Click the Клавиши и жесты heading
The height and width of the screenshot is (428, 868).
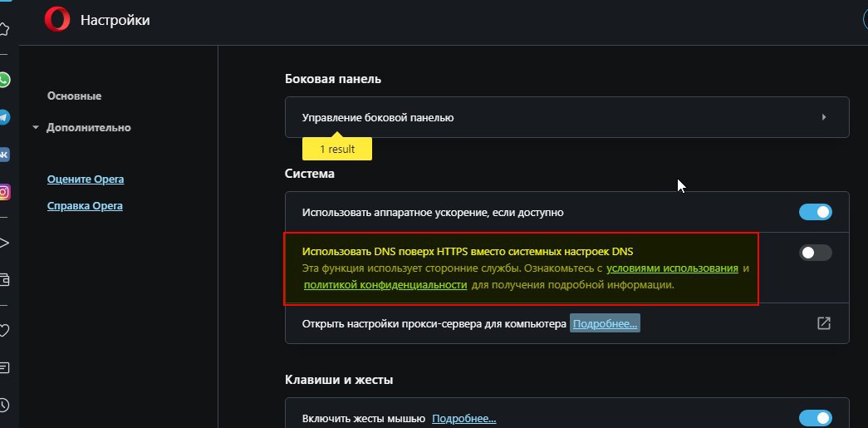point(339,380)
